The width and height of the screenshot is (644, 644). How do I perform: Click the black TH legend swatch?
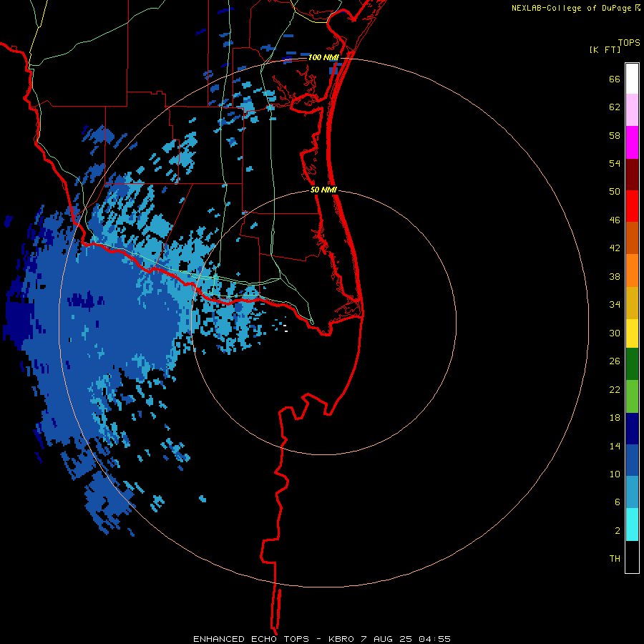coord(632,557)
